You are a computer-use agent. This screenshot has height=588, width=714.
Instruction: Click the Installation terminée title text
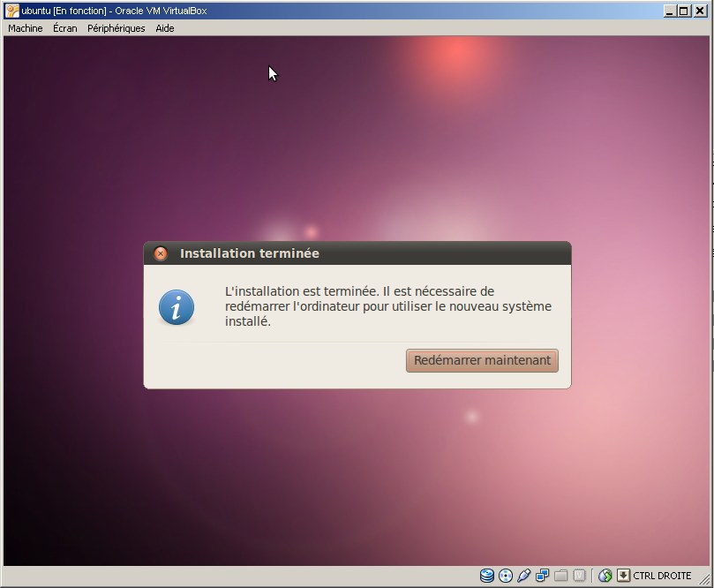click(x=250, y=253)
